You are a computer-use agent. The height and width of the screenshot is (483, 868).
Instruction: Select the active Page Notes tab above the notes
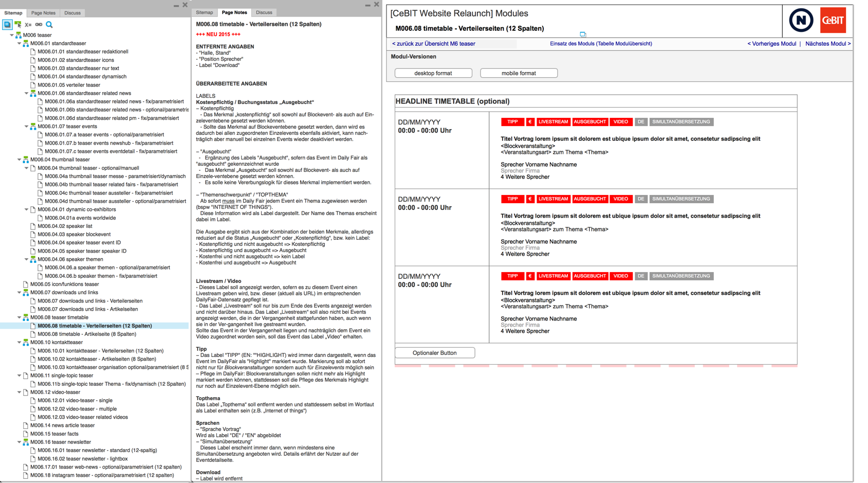click(x=234, y=12)
